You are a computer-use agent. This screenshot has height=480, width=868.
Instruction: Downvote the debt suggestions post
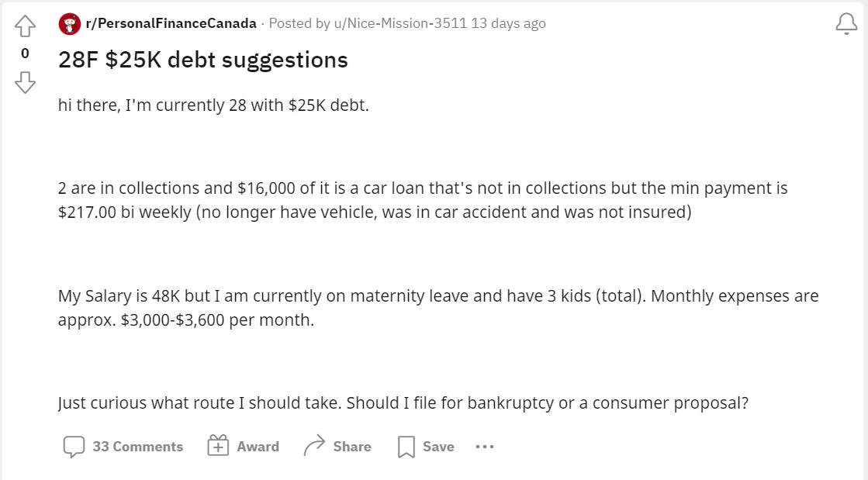(25, 81)
